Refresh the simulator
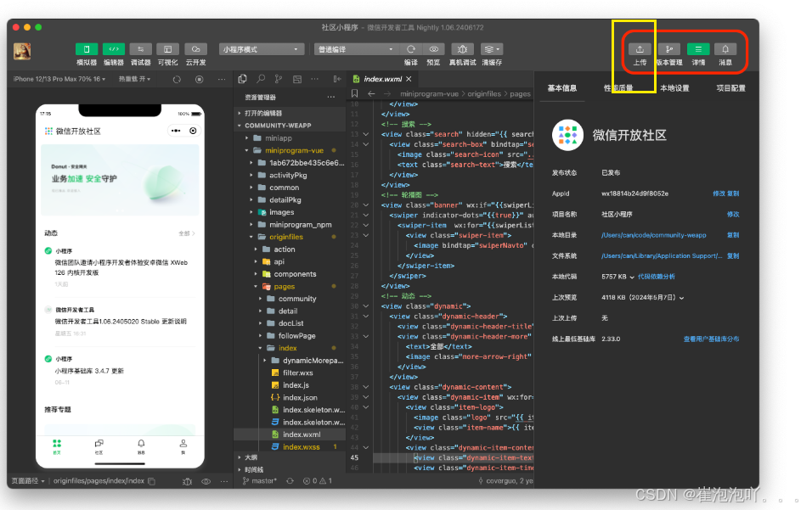This screenshot has height=510, width=812. pos(178,79)
